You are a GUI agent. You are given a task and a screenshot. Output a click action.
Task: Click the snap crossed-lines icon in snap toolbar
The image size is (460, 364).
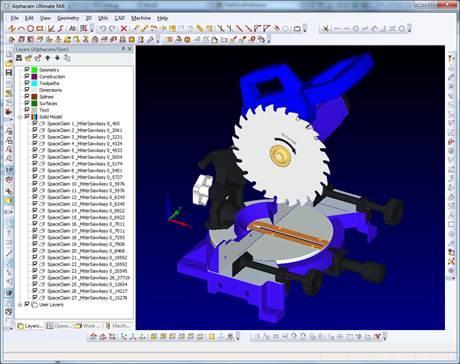click(326, 29)
